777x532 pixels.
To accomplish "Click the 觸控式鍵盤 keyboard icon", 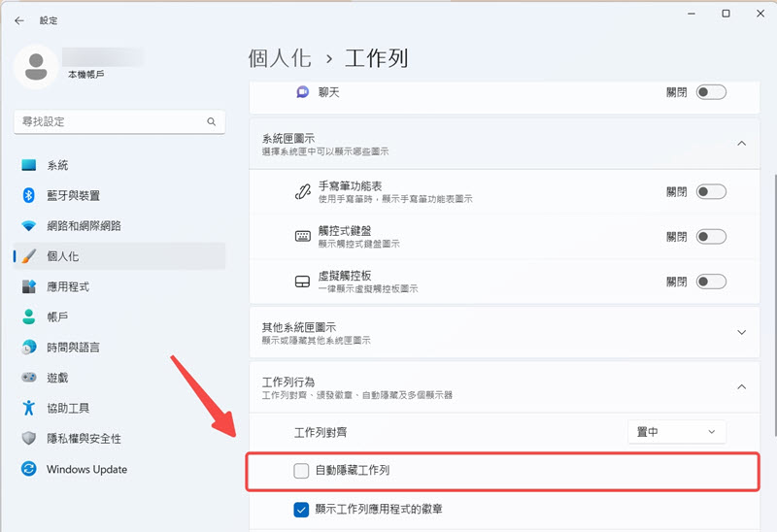I will pyautogui.click(x=302, y=236).
